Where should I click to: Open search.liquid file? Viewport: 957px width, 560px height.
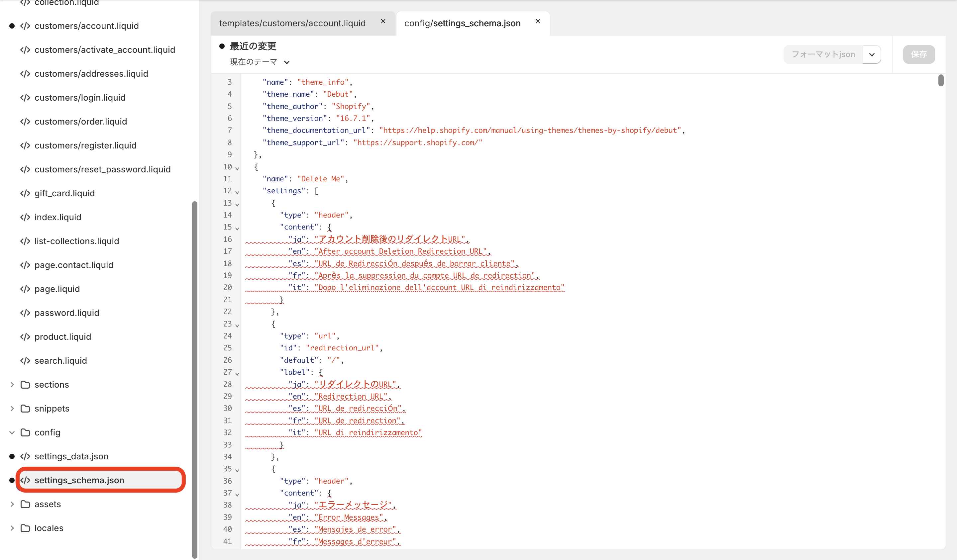pos(61,361)
